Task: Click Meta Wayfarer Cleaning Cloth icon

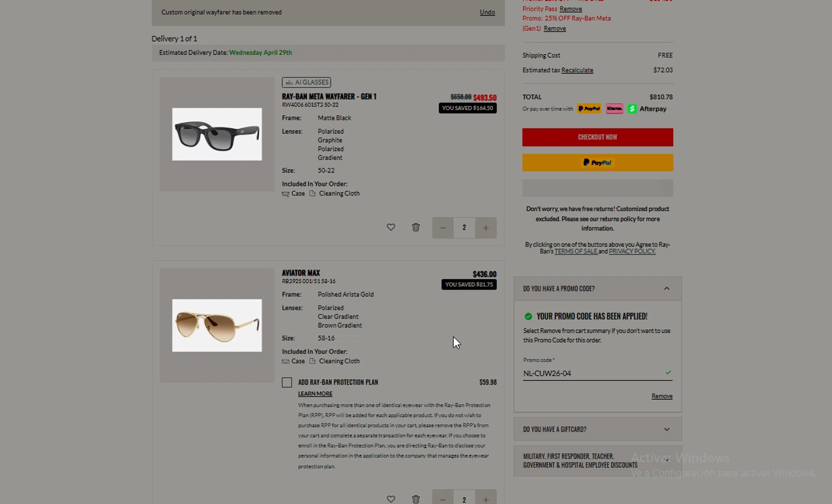Action: tap(312, 194)
